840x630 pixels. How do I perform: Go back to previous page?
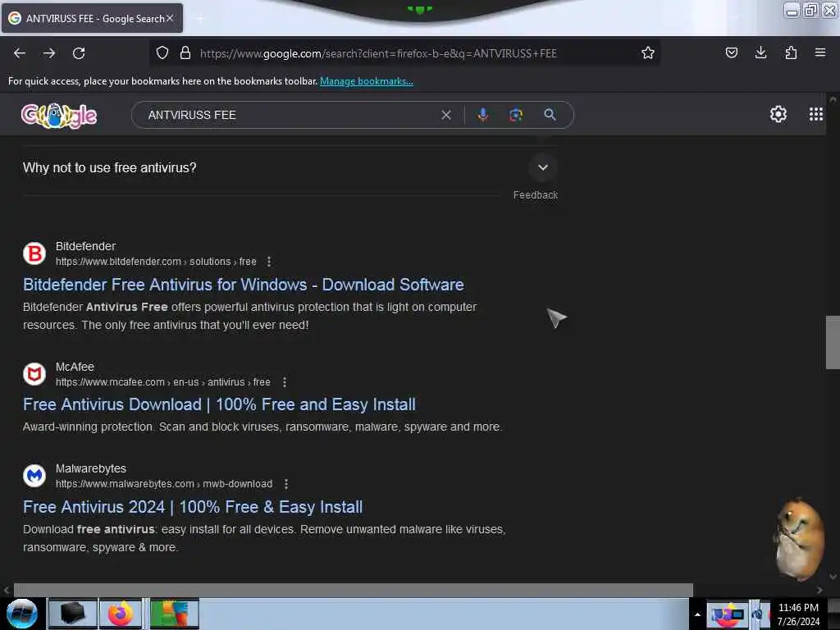pos(20,53)
